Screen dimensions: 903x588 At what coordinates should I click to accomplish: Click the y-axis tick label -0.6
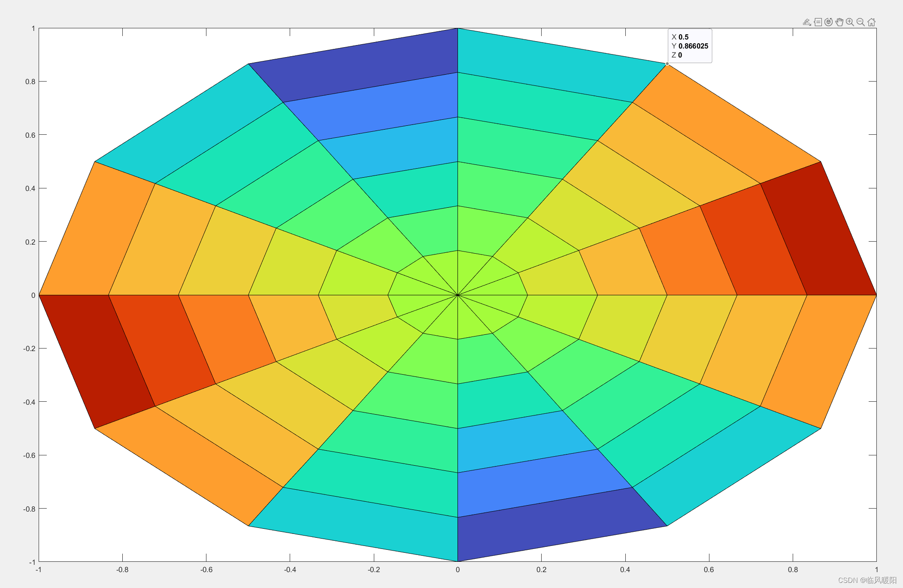[29, 455]
